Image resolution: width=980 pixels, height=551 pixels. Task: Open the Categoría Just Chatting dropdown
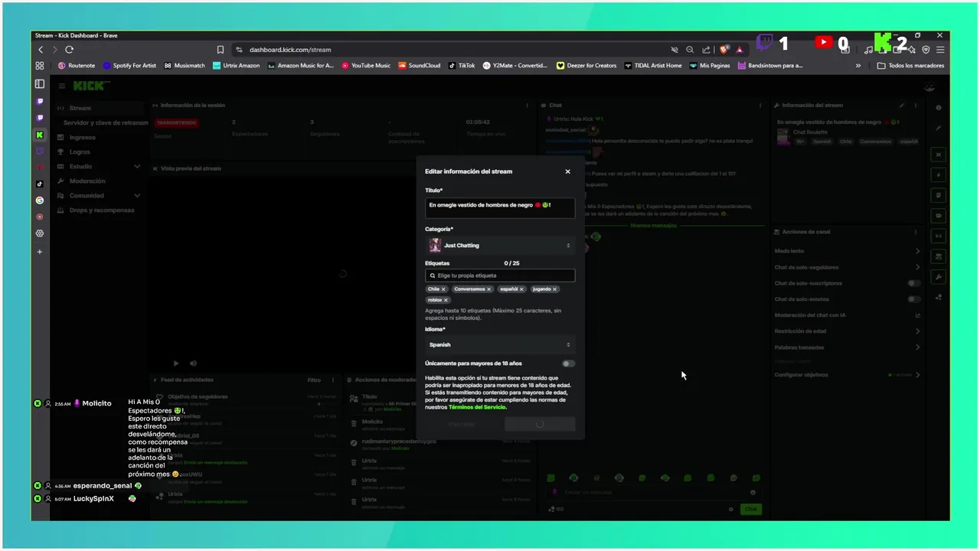500,246
